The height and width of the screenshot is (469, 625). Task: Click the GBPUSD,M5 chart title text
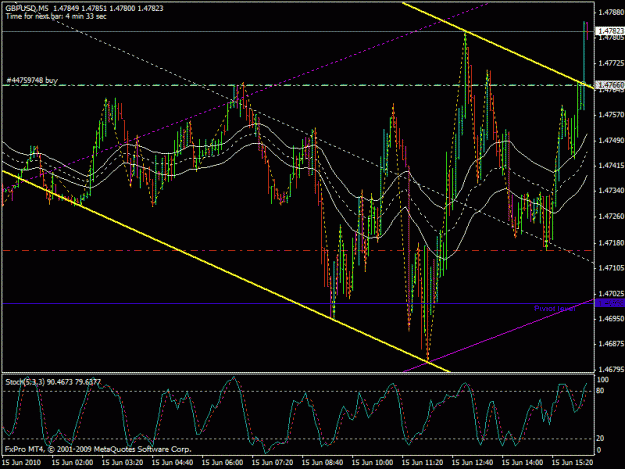(x=26, y=8)
